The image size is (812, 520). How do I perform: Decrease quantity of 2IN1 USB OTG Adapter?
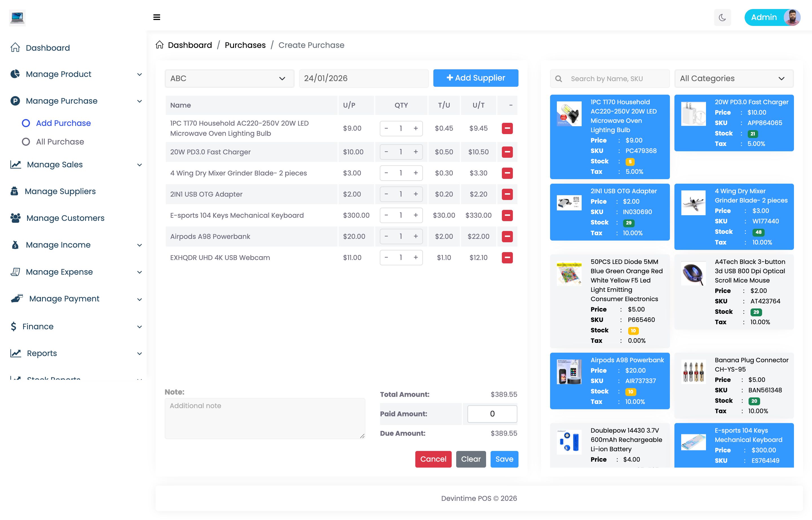386,194
